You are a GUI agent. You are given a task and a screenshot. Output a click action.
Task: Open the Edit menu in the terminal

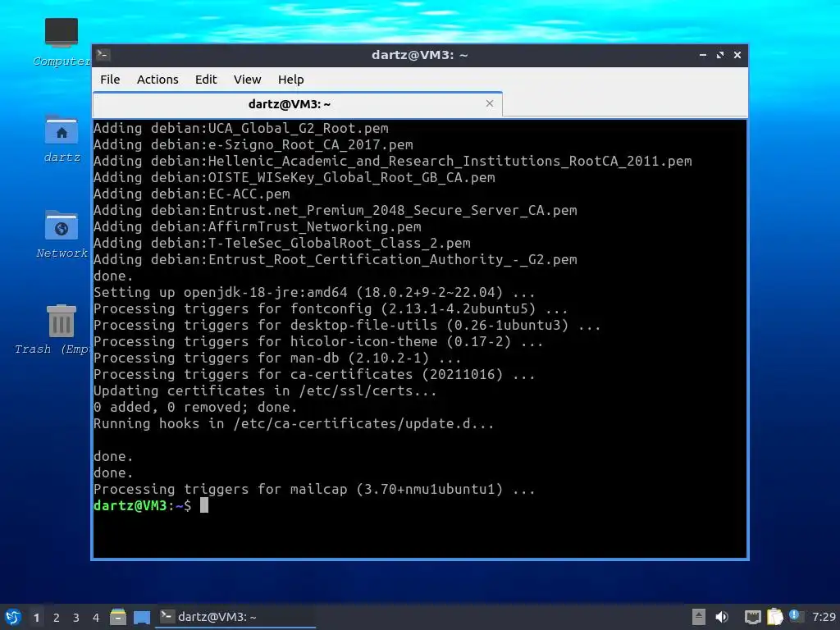(x=206, y=80)
